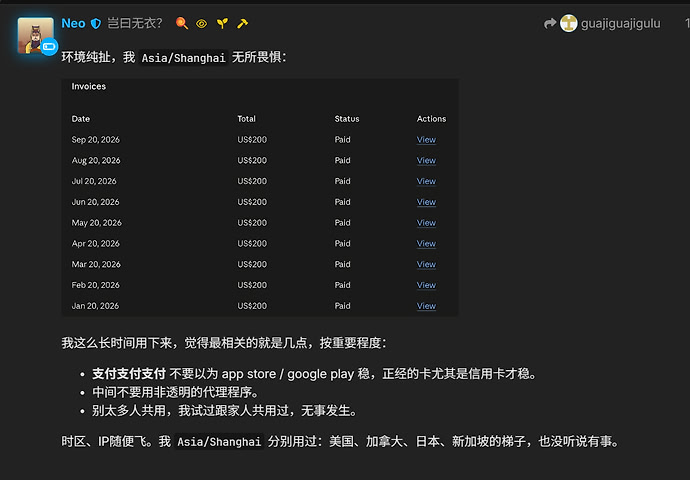The height and width of the screenshot is (480, 690).
Task: Click the reply arrow icon beside guajiguajigulu
Action: tap(550, 23)
